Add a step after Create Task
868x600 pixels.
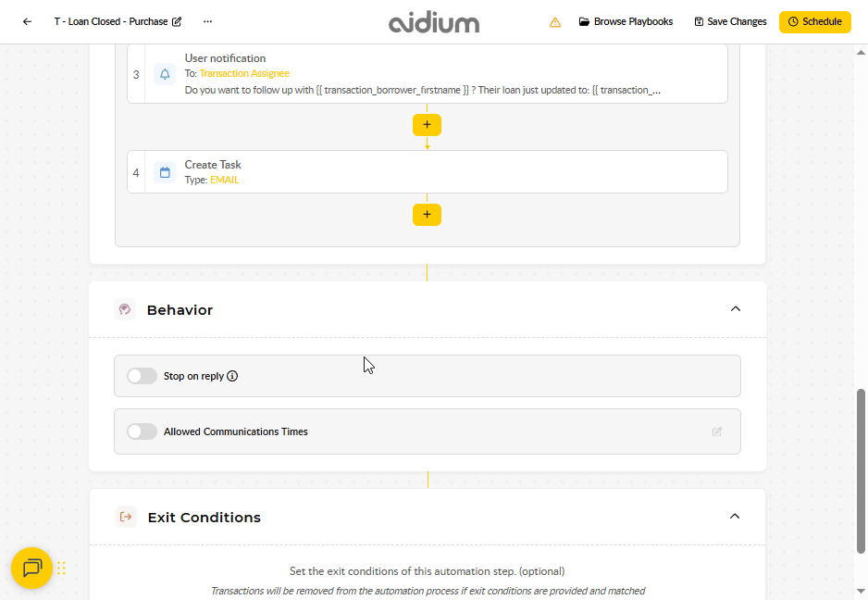(427, 215)
